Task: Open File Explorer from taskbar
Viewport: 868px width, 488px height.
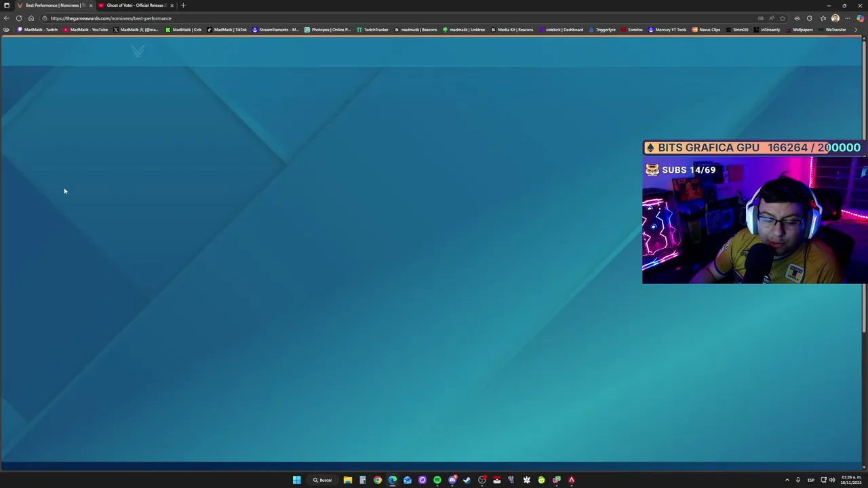Action: (348, 480)
